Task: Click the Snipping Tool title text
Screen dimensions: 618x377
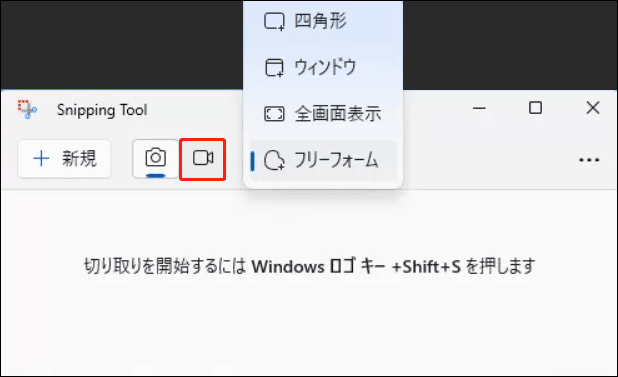Action: (x=102, y=110)
